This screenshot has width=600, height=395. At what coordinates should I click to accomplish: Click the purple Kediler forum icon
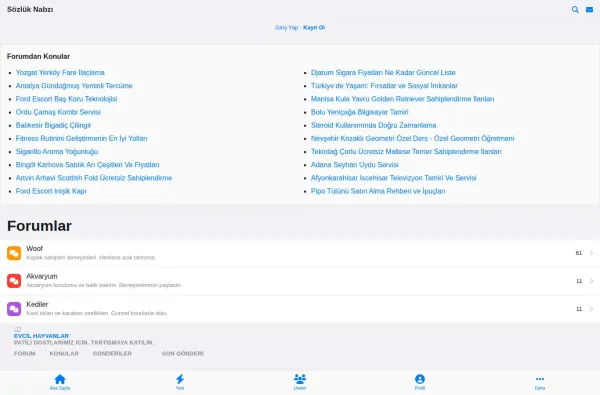(x=14, y=309)
